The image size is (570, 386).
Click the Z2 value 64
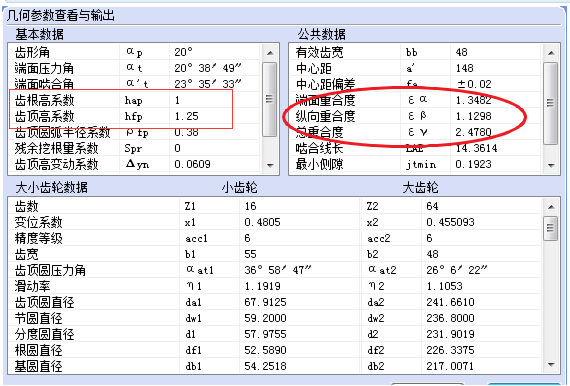[432, 206]
